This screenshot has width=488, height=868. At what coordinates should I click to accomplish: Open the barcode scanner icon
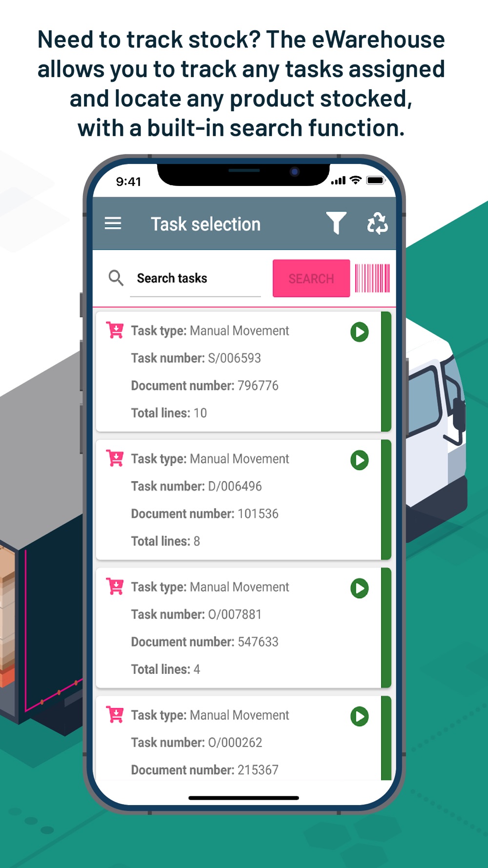(x=372, y=278)
